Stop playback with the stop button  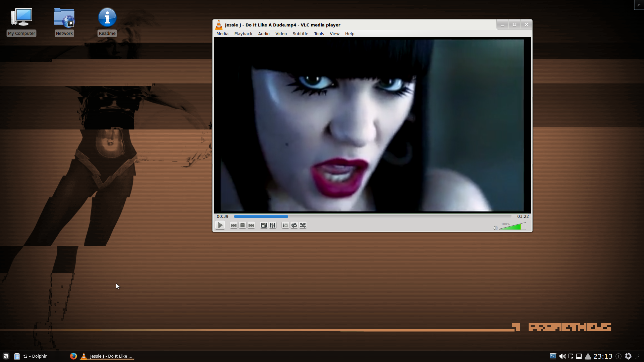[243, 225]
